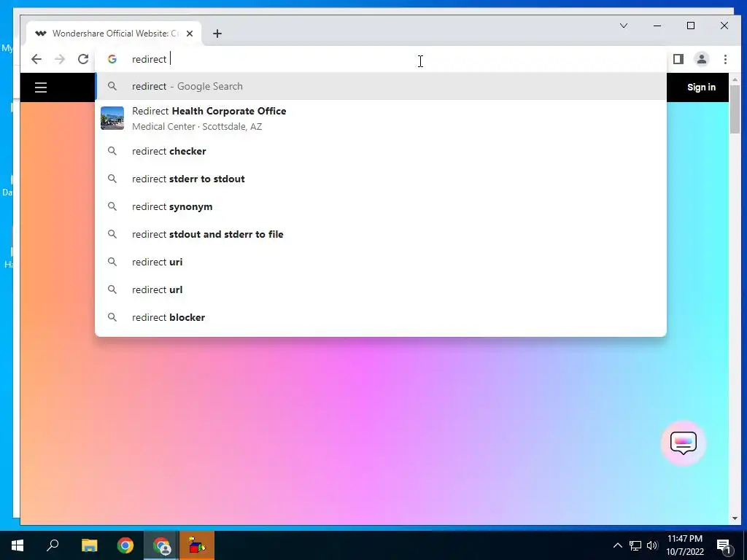
Task: Open the tab search chevron
Action: 623,26
